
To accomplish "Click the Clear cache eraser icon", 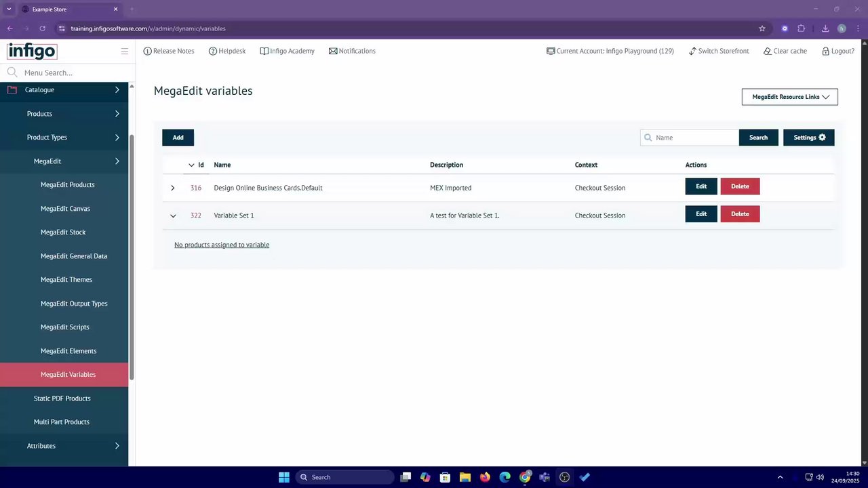I will pyautogui.click(x=767, y=51).
